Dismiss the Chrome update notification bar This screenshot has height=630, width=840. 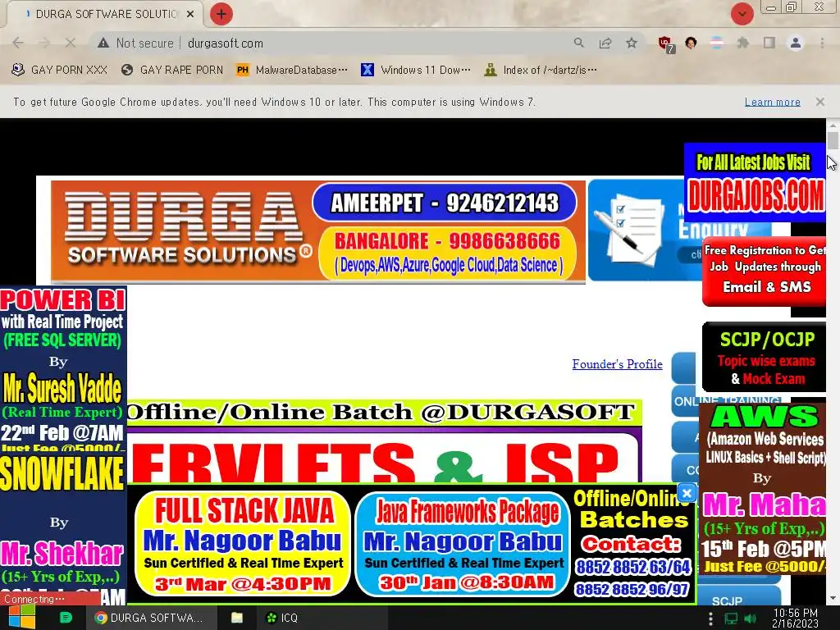[820, 102]
